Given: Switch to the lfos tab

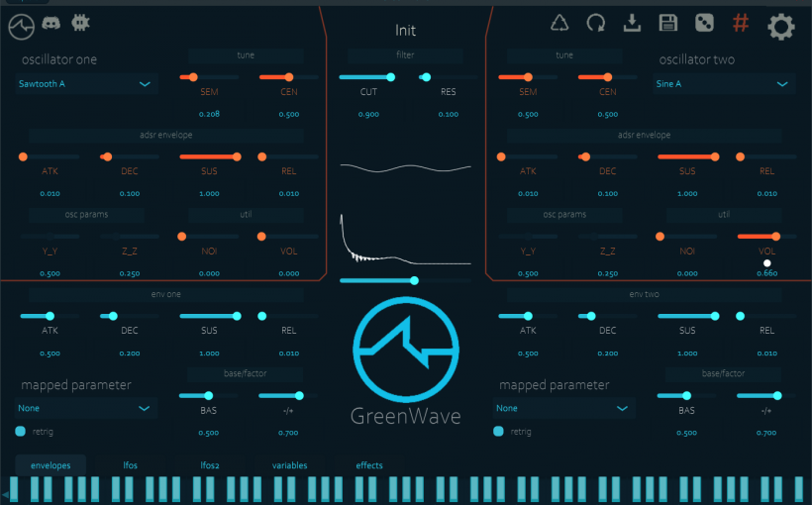Looking at the screenshot, I should [x=131, y=465].
